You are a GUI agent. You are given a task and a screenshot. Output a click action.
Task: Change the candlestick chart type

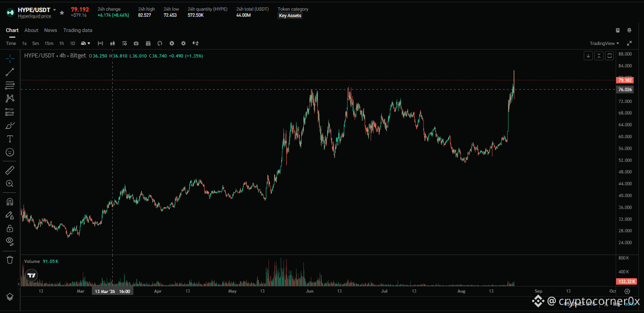112,43
